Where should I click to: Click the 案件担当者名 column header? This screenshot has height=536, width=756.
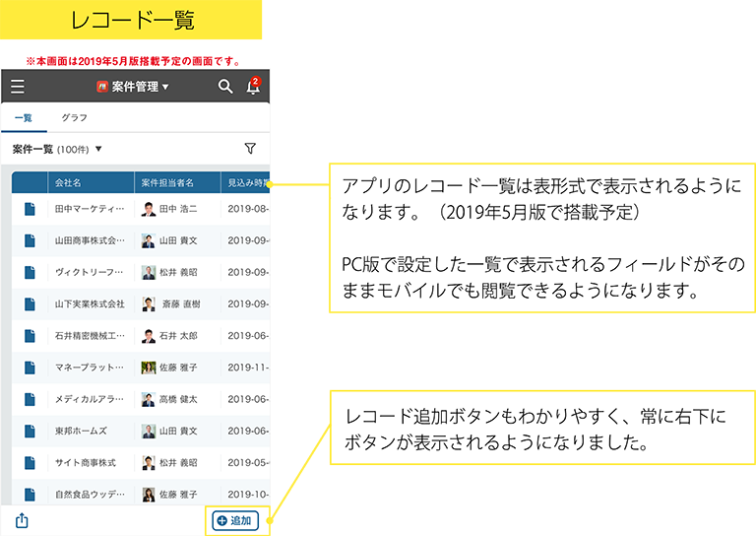(177, 183)
